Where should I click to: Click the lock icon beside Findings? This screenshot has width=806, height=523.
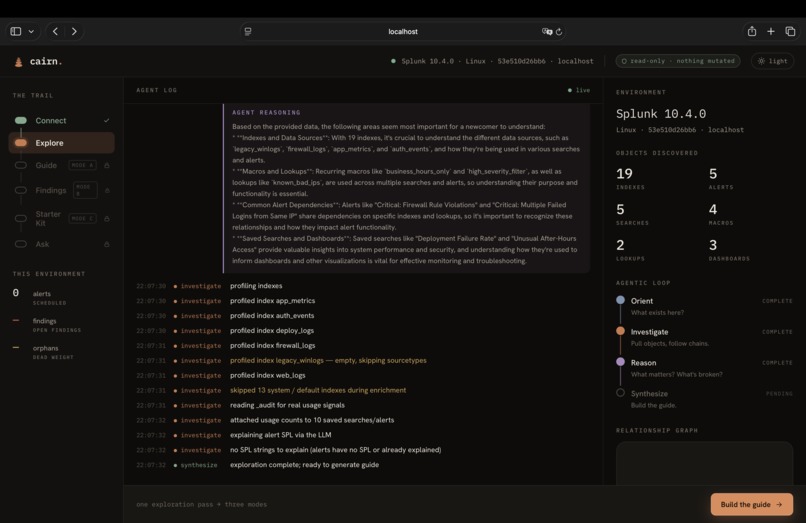tap(107, 190)
